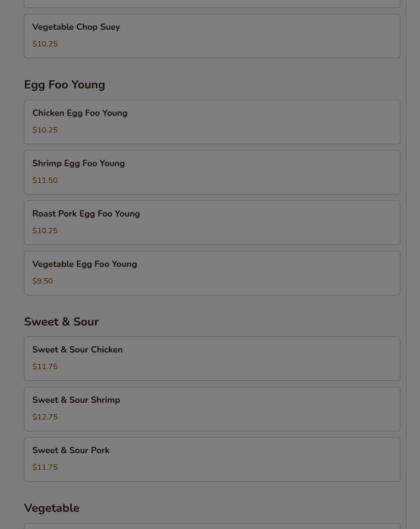Select the Vegetable Chop Suey menu item
Screen dimensions: 420x529
coord(76,27)
